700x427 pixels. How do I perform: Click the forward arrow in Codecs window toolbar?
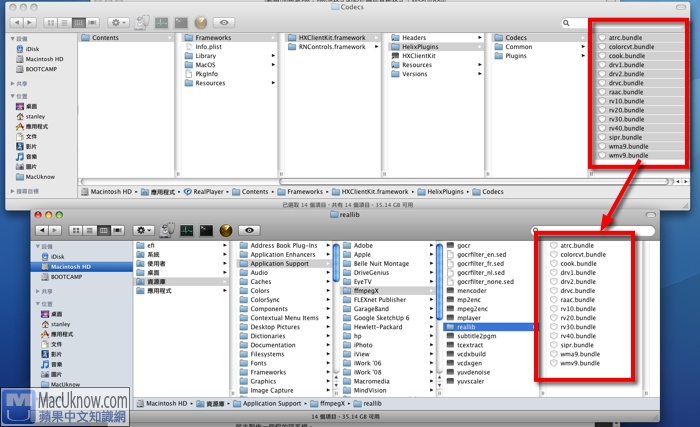tap(29, 22)
